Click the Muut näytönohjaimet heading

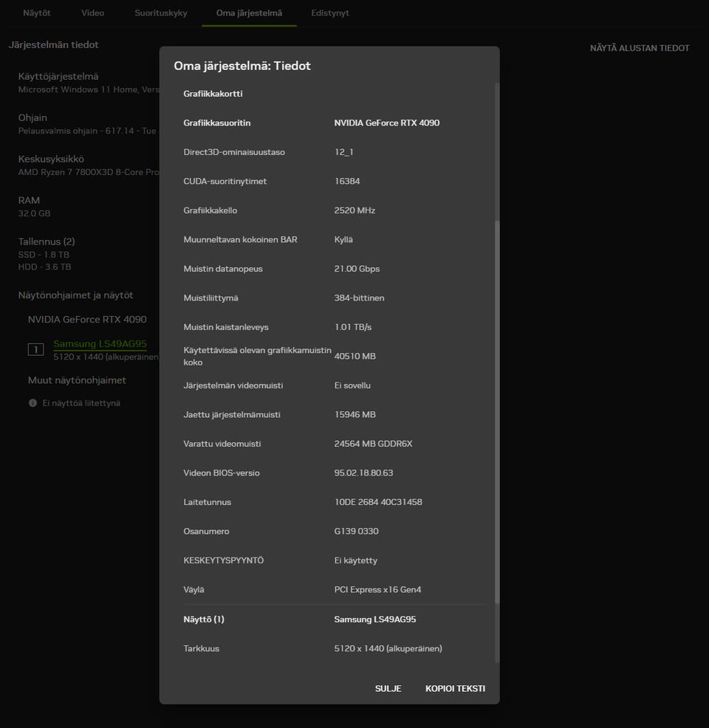[x=77, y=380]
